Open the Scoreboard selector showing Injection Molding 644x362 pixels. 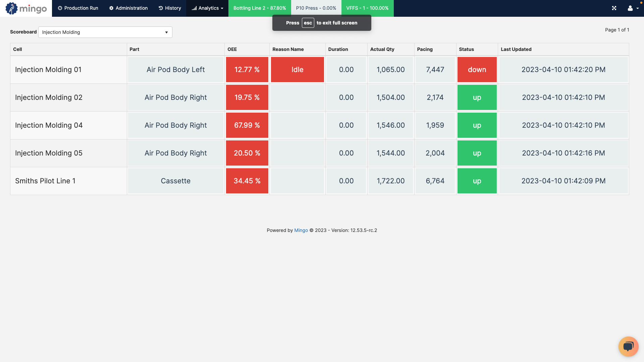pos(105,32)
